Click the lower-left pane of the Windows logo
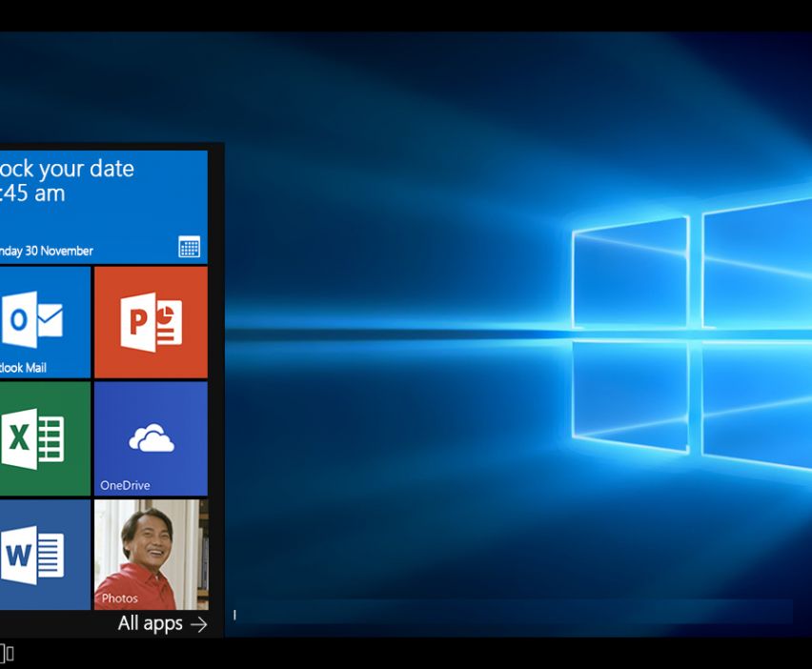 (x=630, y=394)
